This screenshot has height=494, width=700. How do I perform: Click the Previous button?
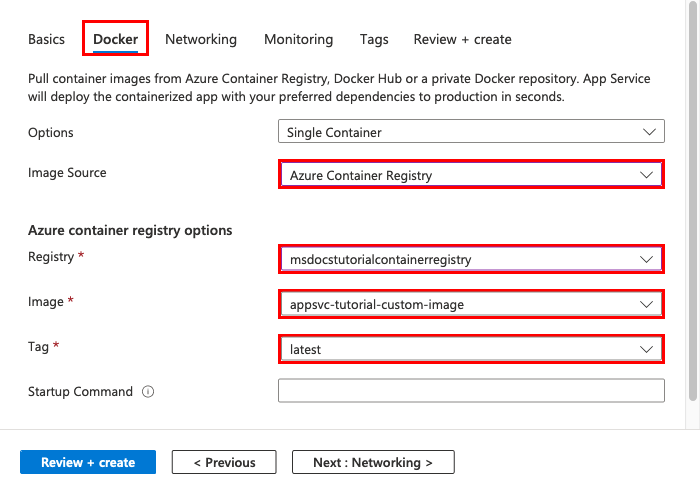pyautogui.click(x=224, y=462)
